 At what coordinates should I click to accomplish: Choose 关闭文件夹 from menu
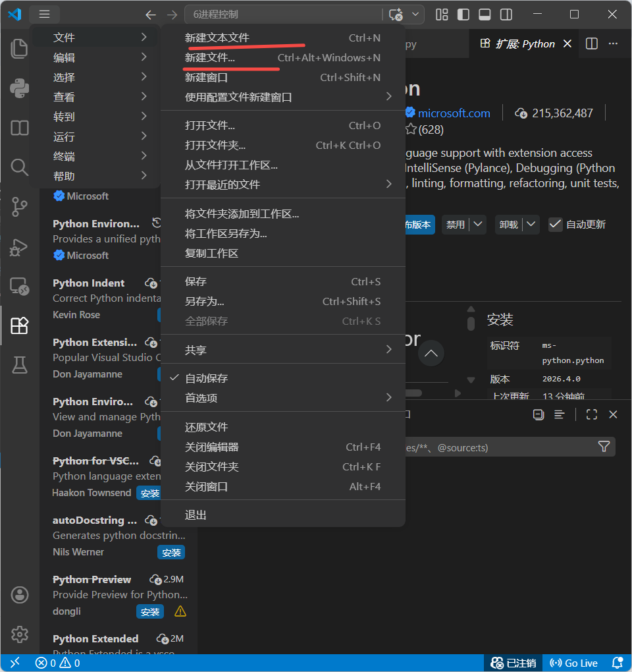[282, 466]
